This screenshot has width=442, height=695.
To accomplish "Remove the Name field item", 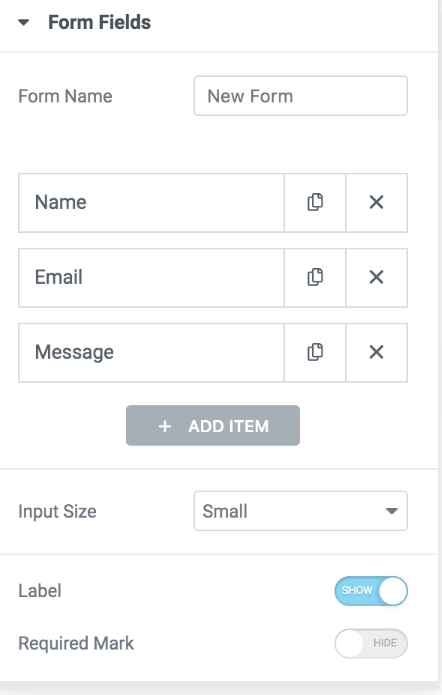I will (376, 203).
